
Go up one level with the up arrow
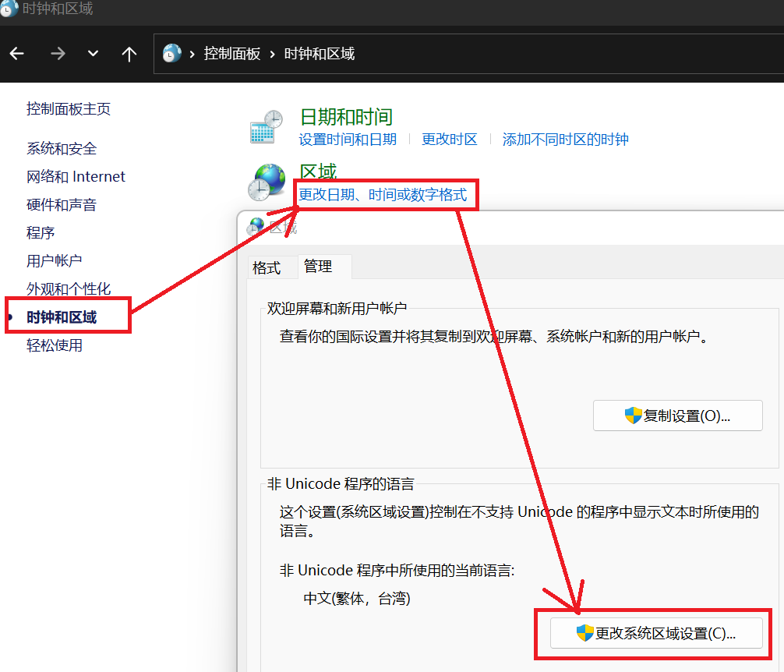coord(129,54)
